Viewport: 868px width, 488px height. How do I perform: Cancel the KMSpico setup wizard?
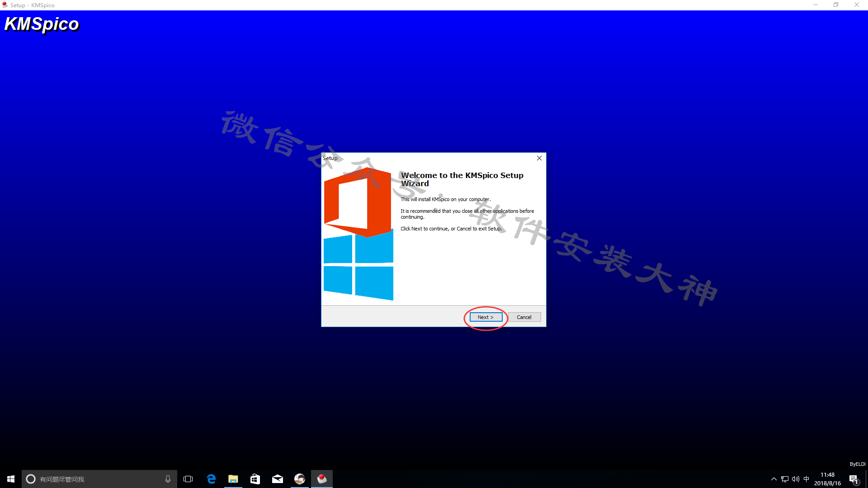[x=524, y=317]
